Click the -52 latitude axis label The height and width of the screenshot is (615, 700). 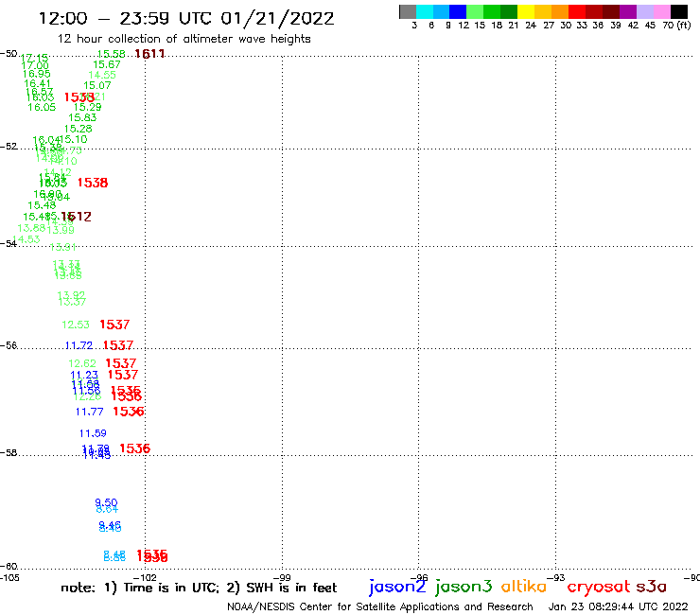coord(9,147)
